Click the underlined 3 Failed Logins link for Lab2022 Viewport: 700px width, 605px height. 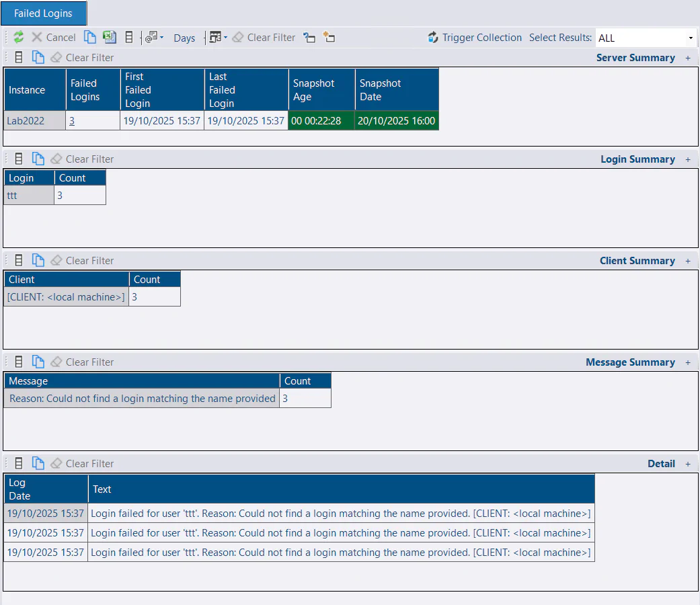(71, 121)
